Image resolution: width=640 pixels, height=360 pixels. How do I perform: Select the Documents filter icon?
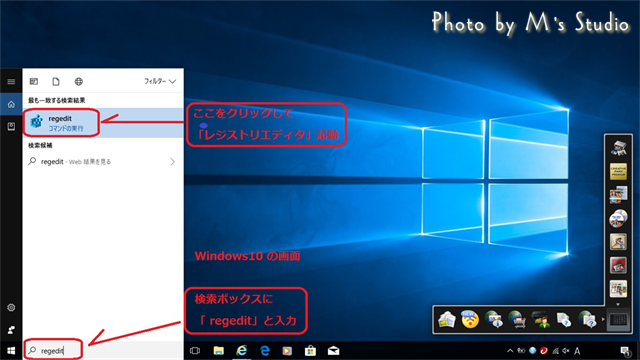click(x=56, y=81)
